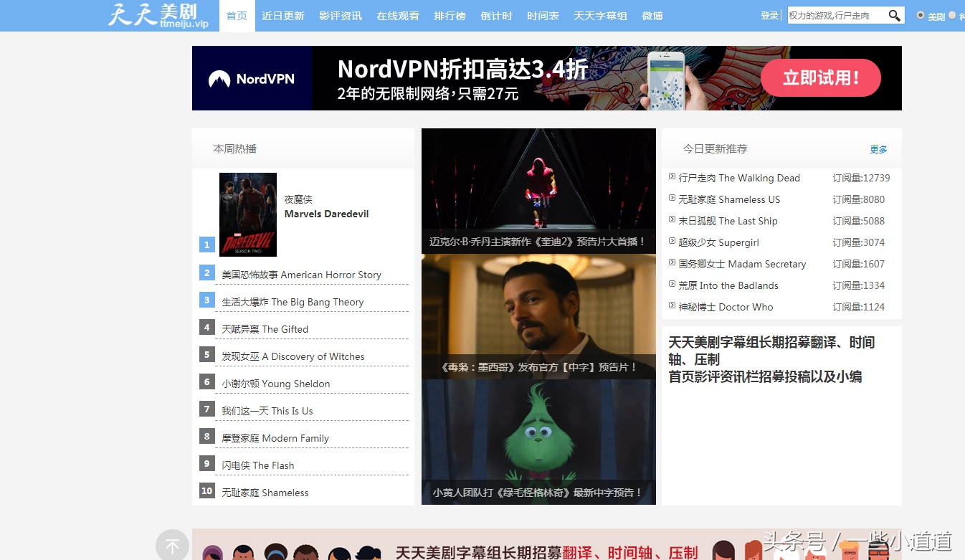Image resolution: width=965 pixels, height=560 pixels.
Task: Click the arrow icon beside Shameless US
Action: pyautogui.click(x=670, y=199)
